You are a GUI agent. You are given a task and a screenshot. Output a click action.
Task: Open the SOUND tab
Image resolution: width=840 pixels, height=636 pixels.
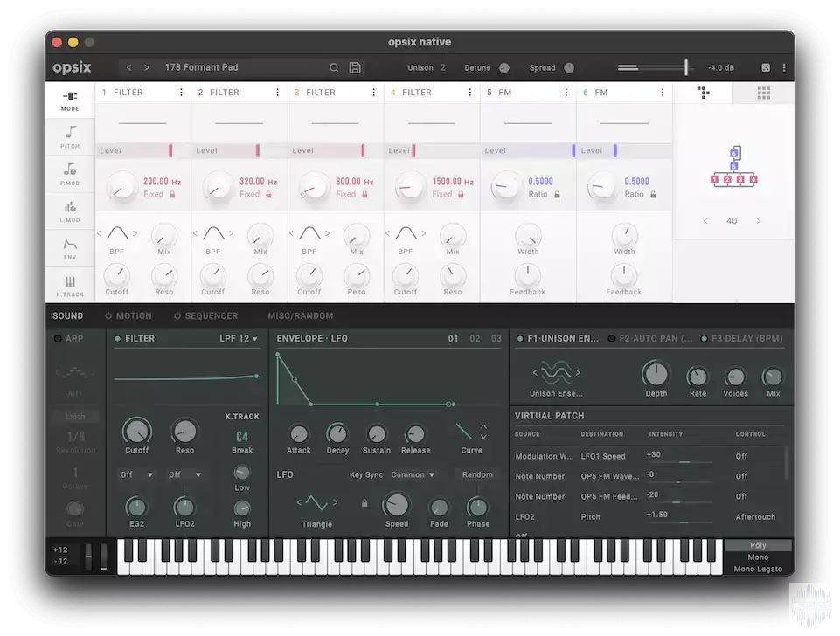67,316
